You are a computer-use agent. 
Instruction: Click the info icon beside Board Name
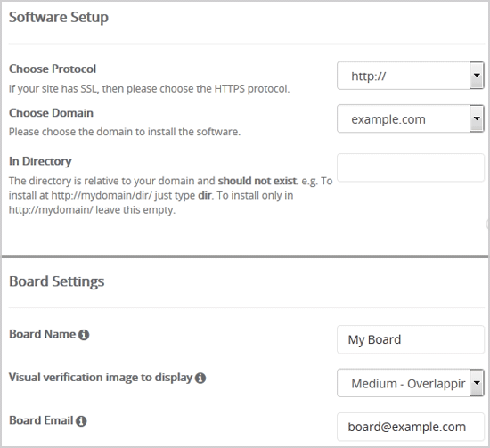(84, 335)
